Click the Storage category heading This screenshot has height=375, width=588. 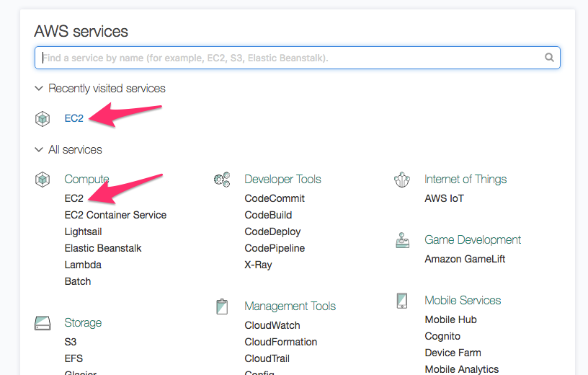tap(83, 323)
